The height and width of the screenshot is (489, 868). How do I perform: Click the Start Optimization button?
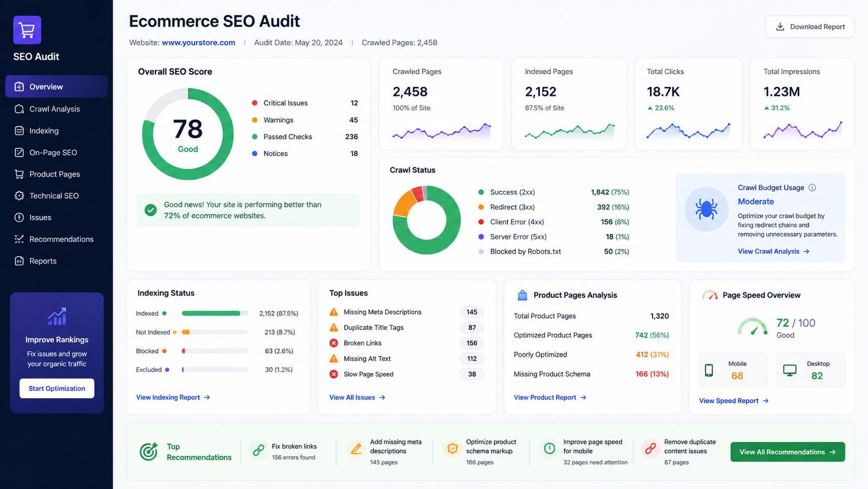click(57, 388)
